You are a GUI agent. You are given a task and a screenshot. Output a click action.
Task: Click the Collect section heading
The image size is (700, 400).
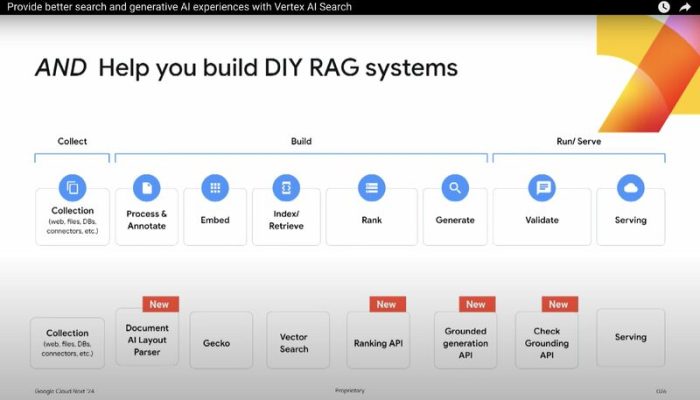click(x=72, y=141)
